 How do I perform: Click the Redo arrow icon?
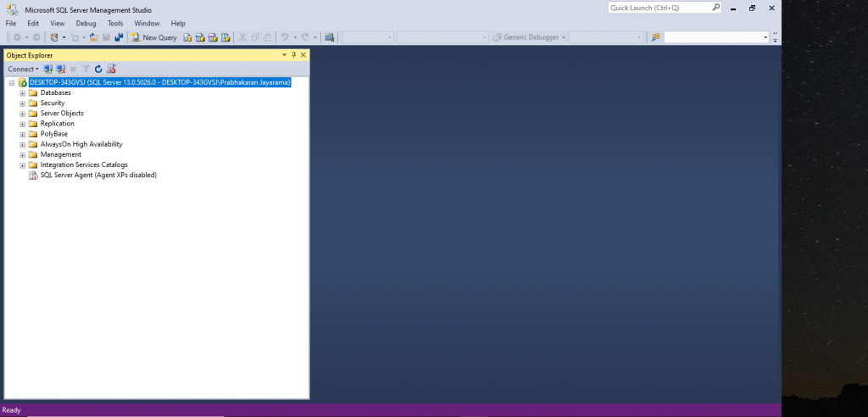305,37
